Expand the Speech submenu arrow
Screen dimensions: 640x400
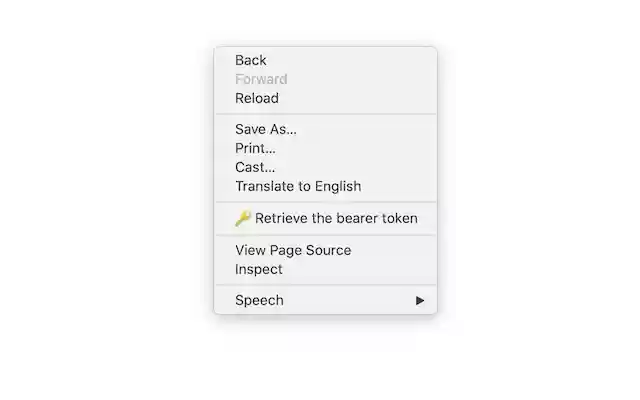(x=420, y=300)
